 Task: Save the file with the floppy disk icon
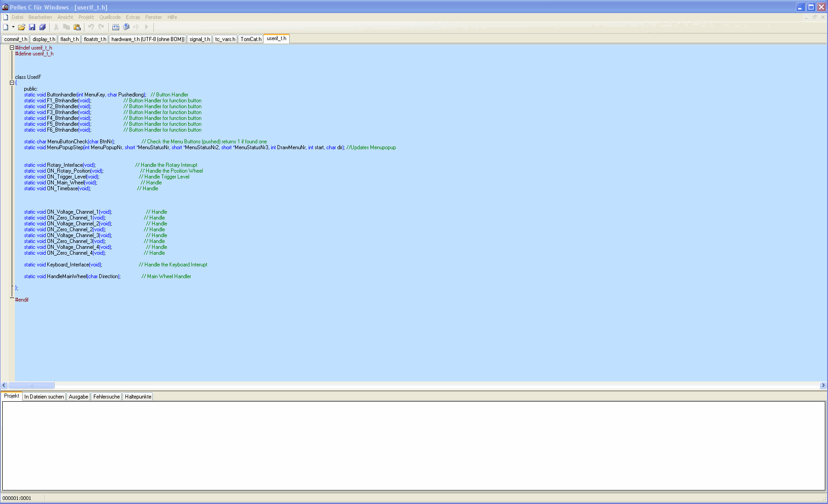point(32,27)
